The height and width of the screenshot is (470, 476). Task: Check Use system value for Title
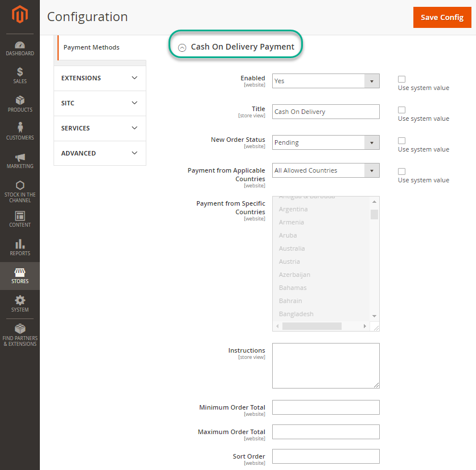[401, 109]
